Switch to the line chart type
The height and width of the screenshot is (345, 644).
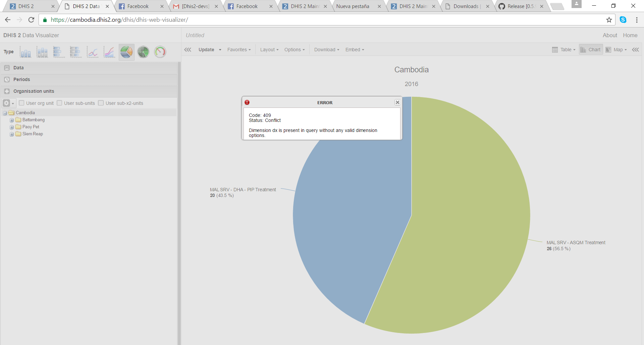tap(93, 52)
